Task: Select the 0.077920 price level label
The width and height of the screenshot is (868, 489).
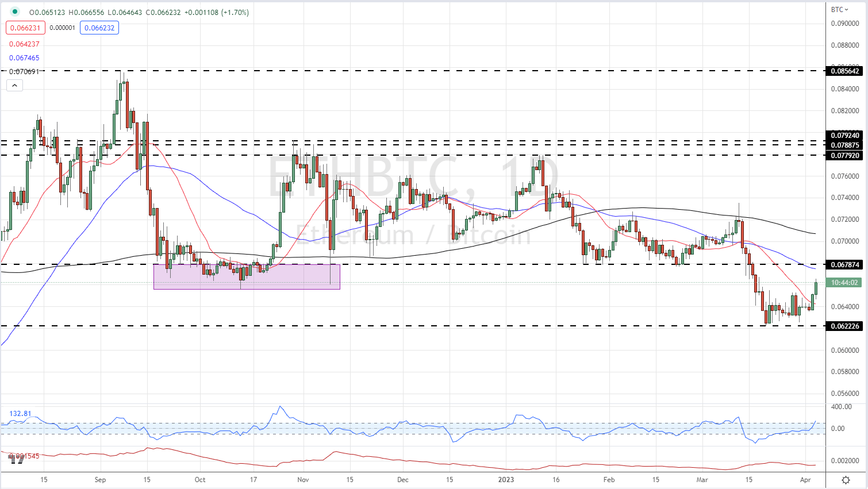Action: coord(845,155)
